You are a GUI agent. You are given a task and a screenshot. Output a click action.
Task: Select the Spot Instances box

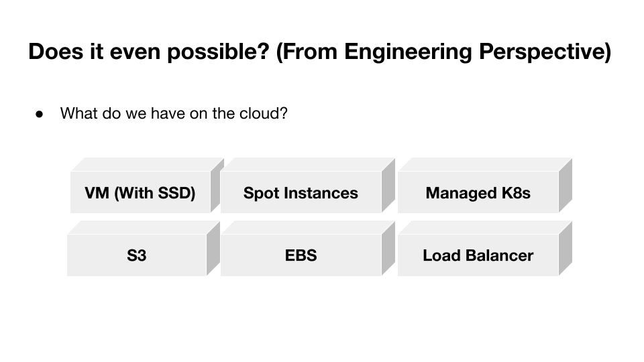[301, 193]
